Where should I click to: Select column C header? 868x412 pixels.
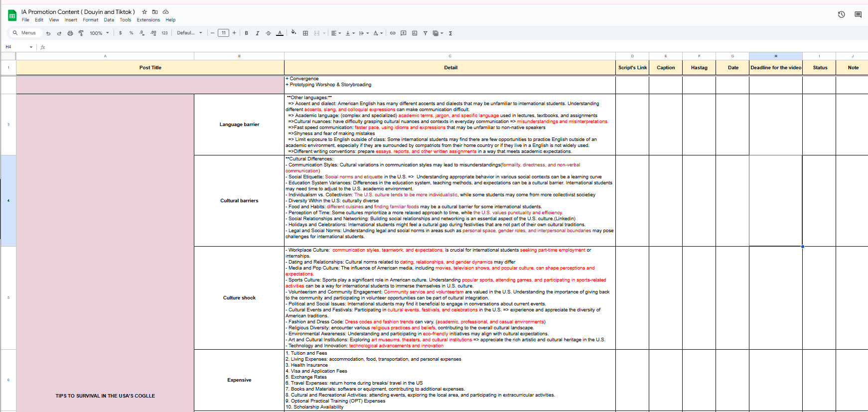click(450, 56)
